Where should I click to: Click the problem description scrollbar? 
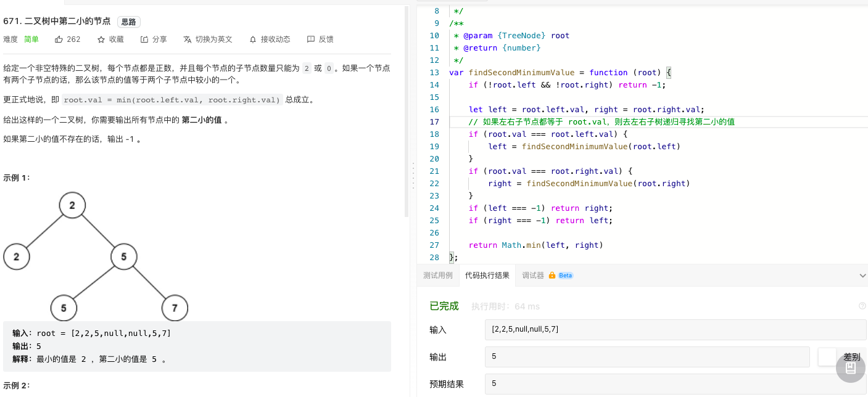407,111
